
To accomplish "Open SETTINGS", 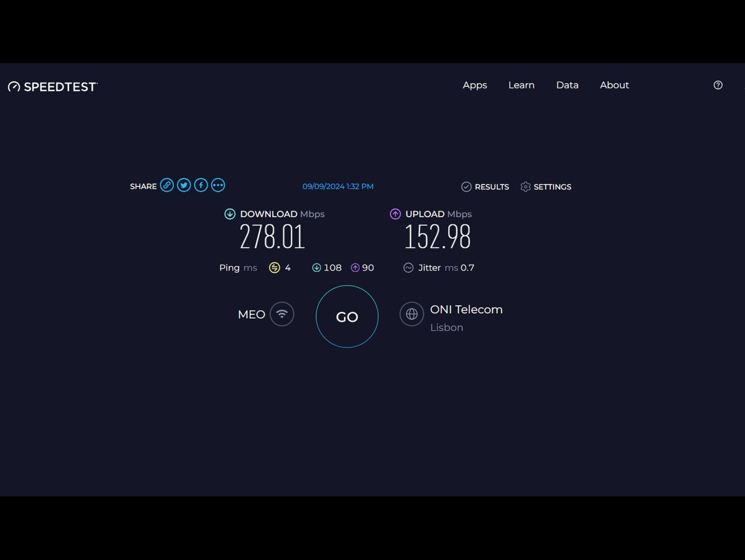I will click(x=546, y=187).
